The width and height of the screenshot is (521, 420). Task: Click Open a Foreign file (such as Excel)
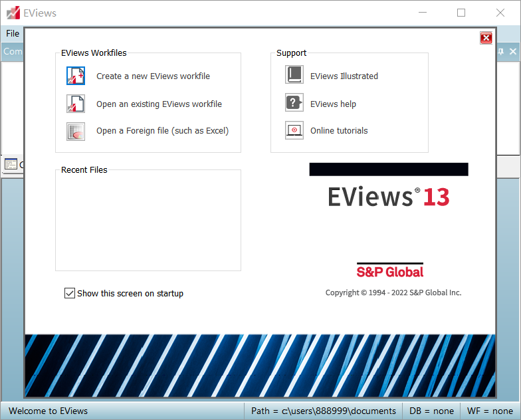click(x=162, y=131)
